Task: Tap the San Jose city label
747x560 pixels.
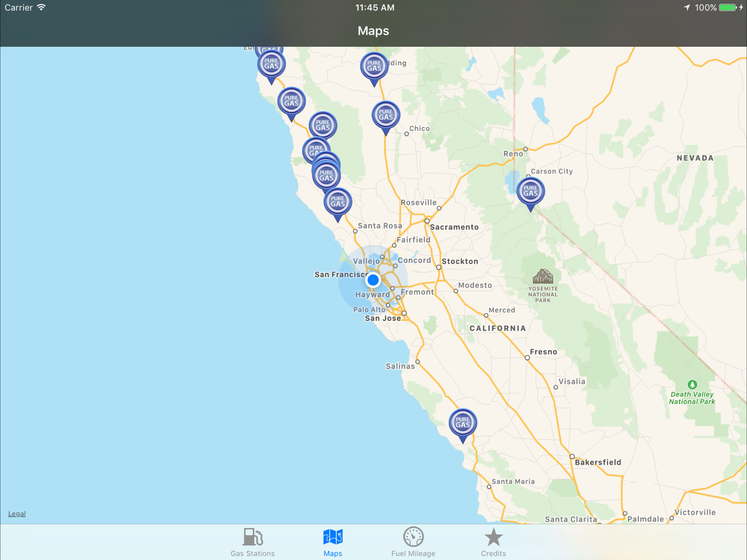Action: pyautogui.click(x=383, y=318)
